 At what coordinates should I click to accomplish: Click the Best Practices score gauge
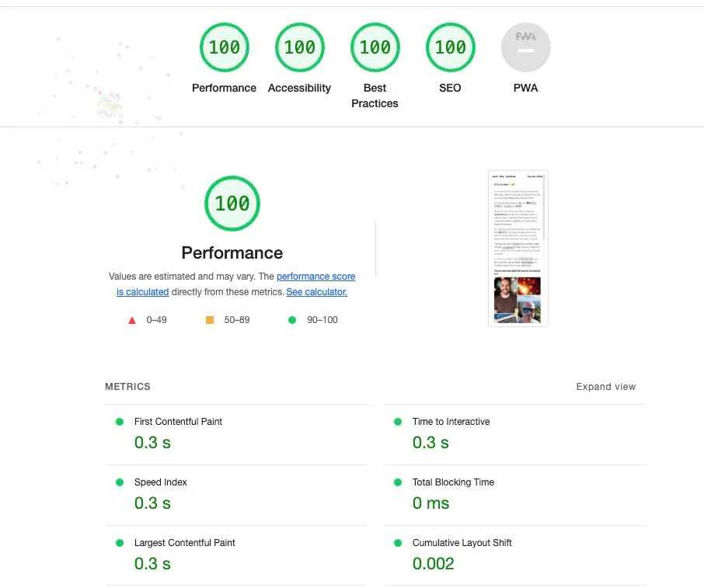375,47
